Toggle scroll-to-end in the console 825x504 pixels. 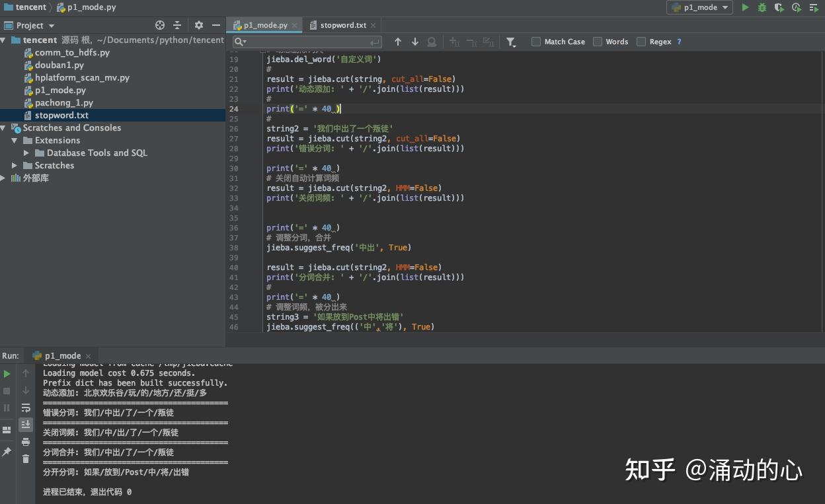(x=25, y=424)
